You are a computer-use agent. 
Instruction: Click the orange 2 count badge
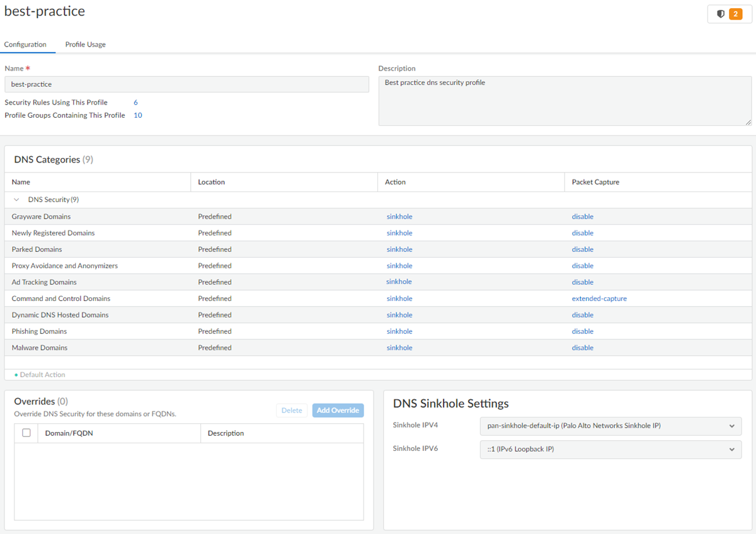pos(735,14)
